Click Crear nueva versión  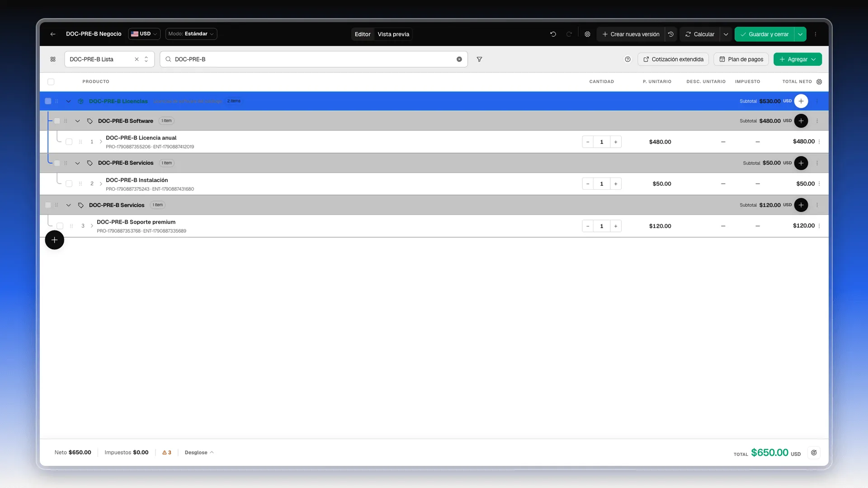(631, 34)
